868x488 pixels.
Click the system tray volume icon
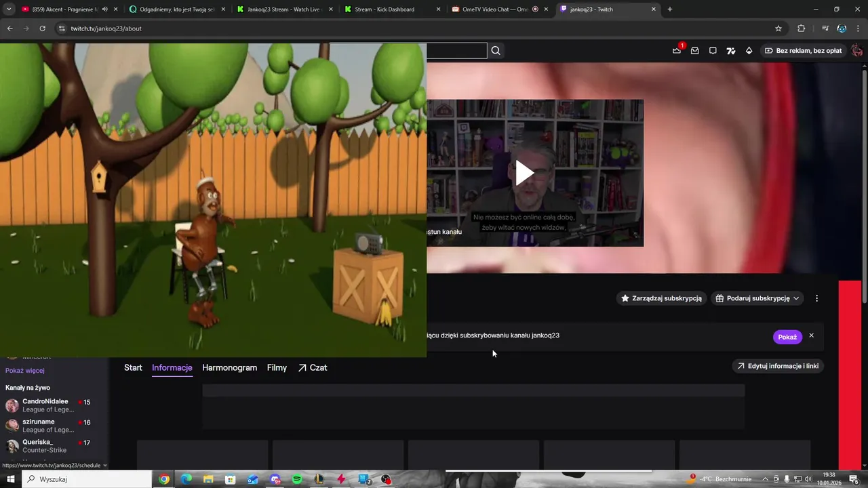coord(808,479)
